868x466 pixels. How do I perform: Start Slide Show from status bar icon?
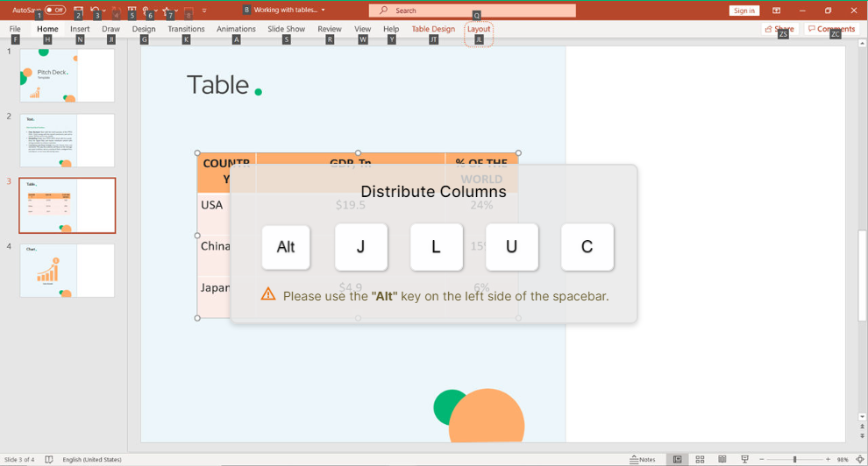coord(744,459)
